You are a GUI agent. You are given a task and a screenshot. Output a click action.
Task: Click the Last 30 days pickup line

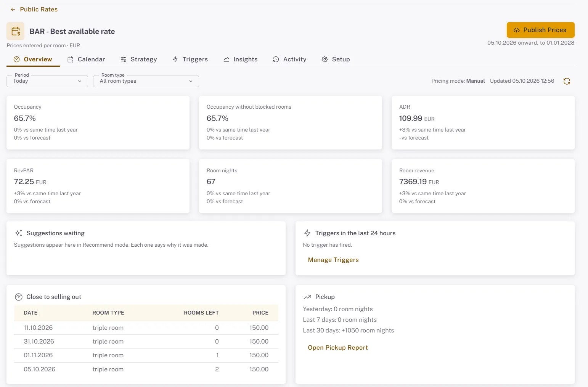pos(349,331)
